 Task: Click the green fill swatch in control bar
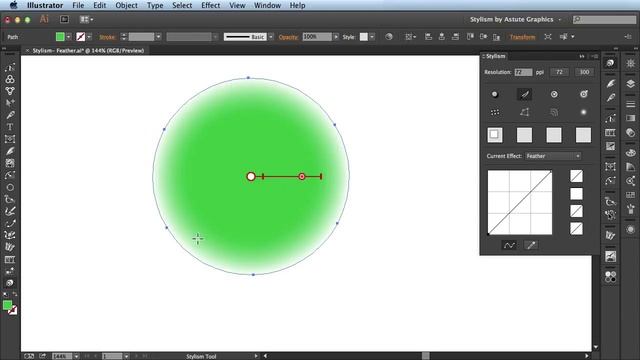60,37
